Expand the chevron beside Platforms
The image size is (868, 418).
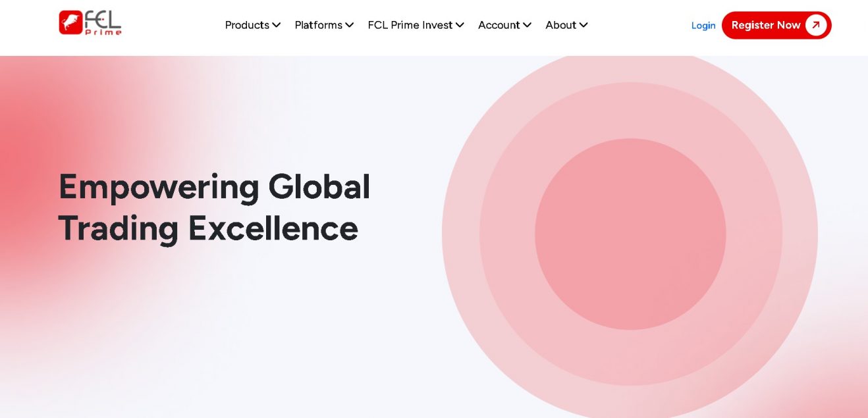(350, 25)
